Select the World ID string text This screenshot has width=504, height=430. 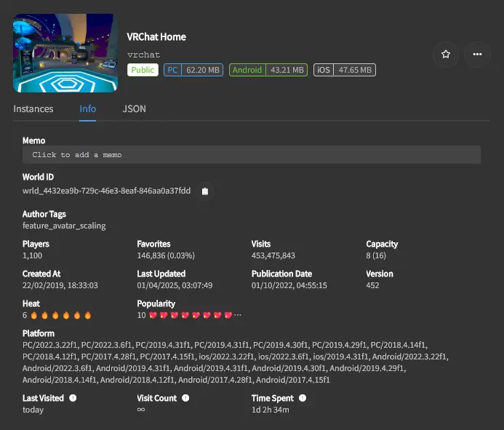(106, 191)
